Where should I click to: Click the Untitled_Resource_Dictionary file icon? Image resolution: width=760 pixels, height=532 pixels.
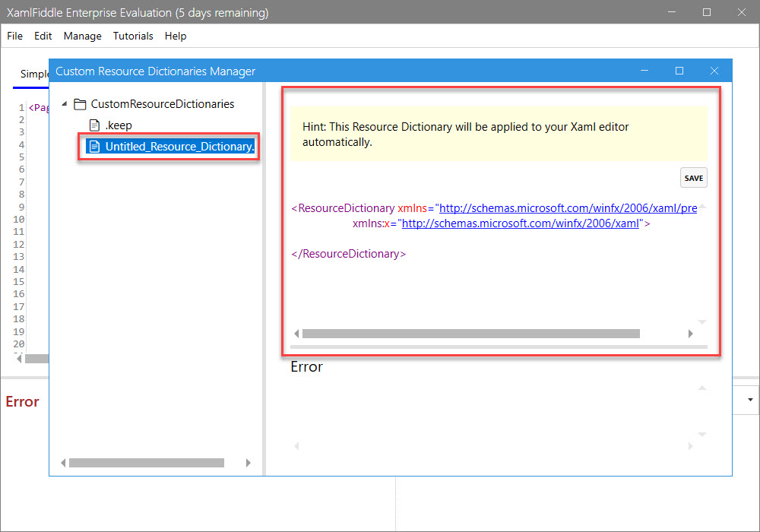94,147
